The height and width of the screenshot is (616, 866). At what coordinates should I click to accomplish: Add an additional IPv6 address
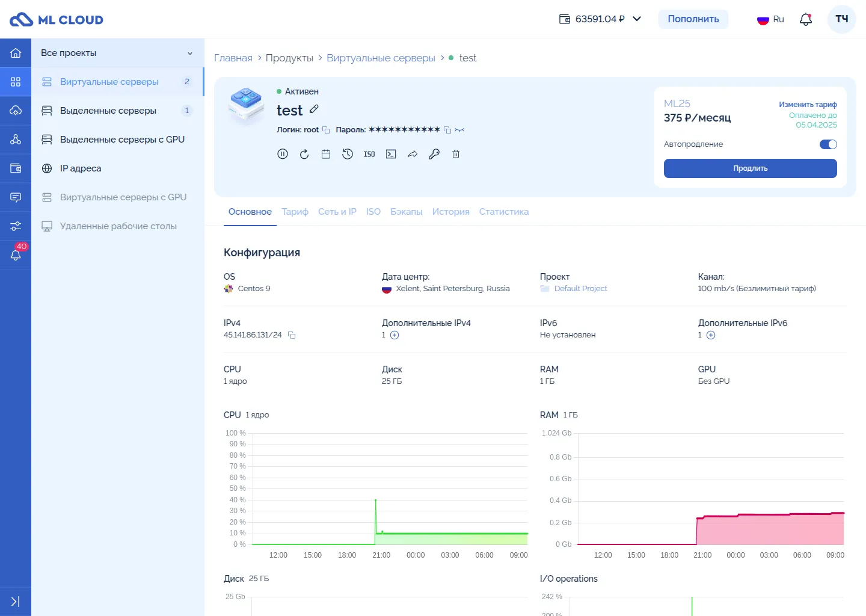coord(711,335)
